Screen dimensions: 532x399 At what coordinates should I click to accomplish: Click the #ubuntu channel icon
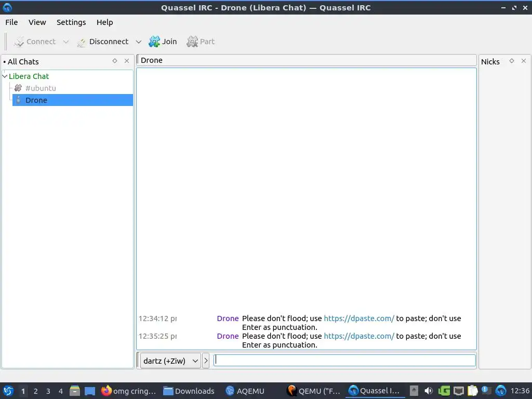pyautogui.click(x=18, y=88)
